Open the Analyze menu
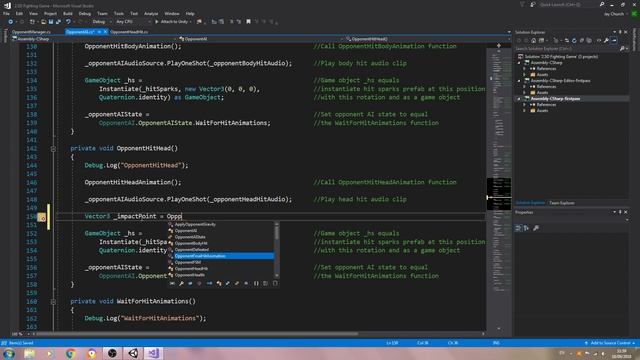The width and height of the screenshot is (640, 360). pos(151,13)
